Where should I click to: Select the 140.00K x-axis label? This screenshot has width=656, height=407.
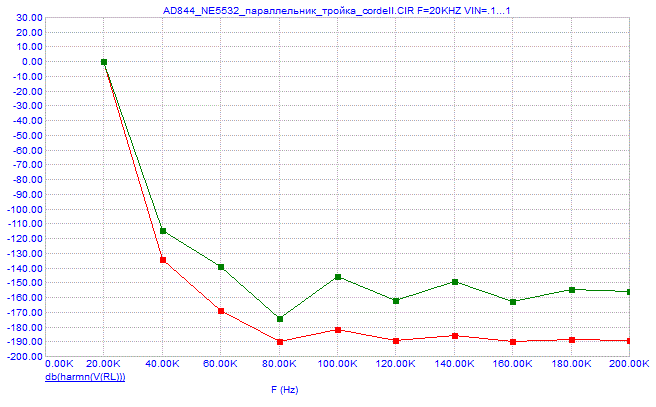coord(454,364)
